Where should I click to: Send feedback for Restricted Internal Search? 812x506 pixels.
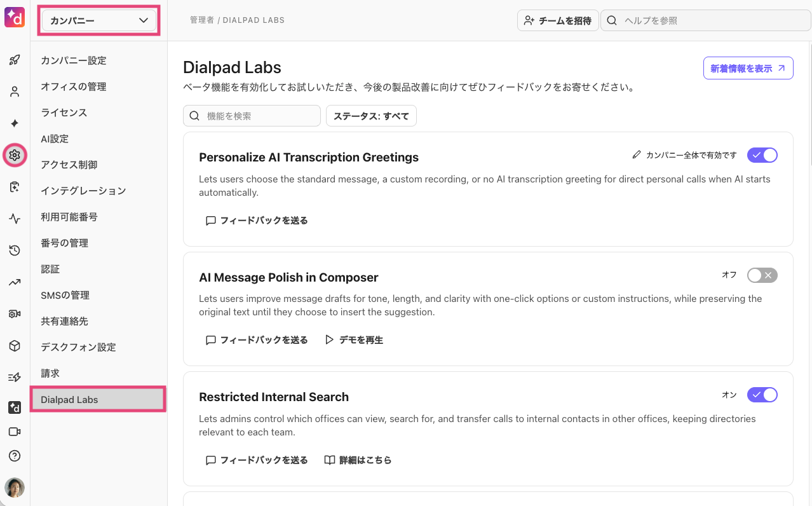click(257, 460)
